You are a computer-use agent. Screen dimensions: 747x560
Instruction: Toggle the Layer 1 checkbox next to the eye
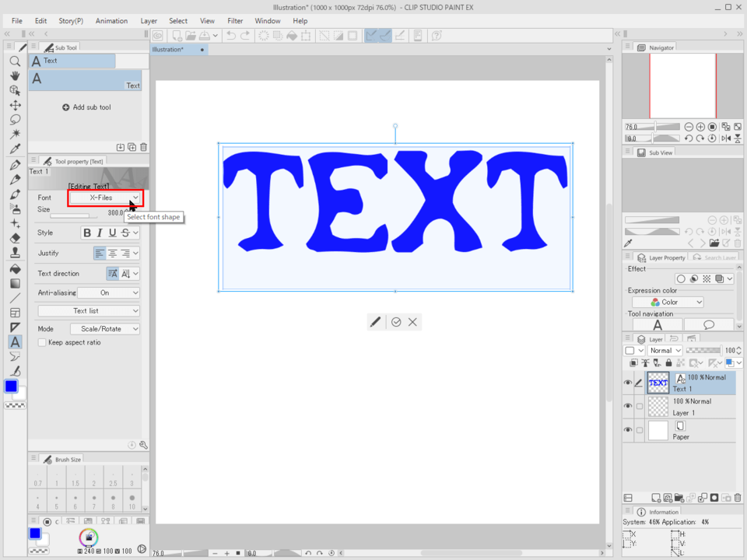point(640,406)
